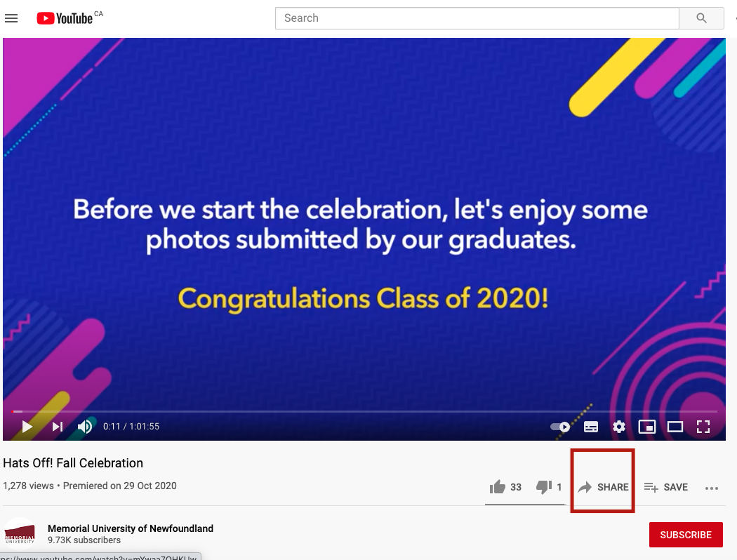737x560 pixels.
Task: Open the three-dot more actions menu
Action: [712, 488]
